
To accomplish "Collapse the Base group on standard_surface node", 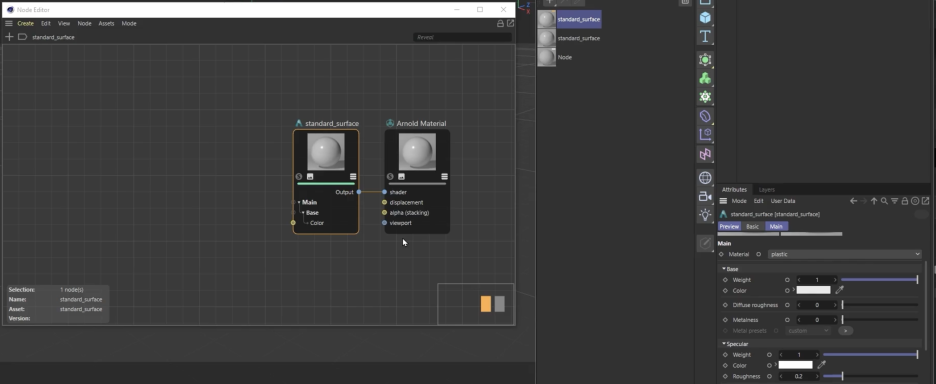I will (303, 213).
